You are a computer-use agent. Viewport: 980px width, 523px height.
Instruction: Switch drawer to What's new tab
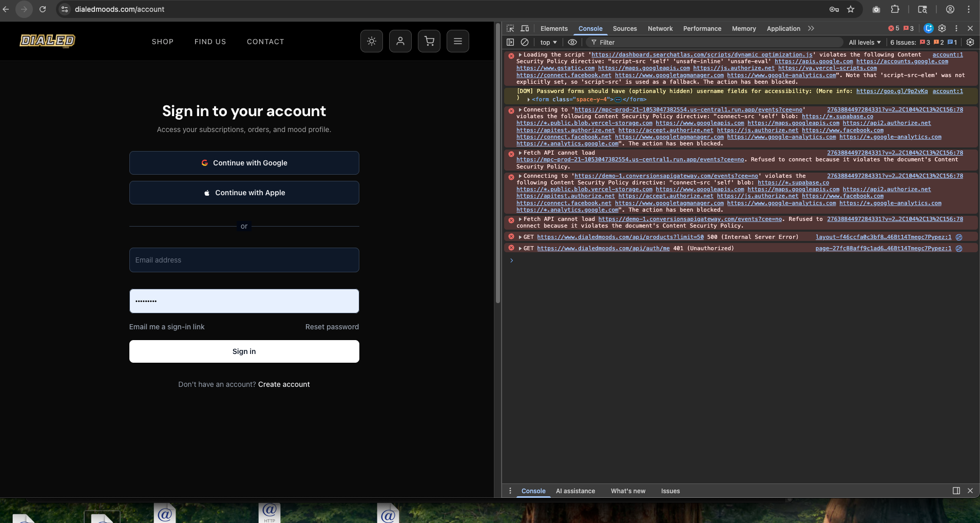coord(628,491)
